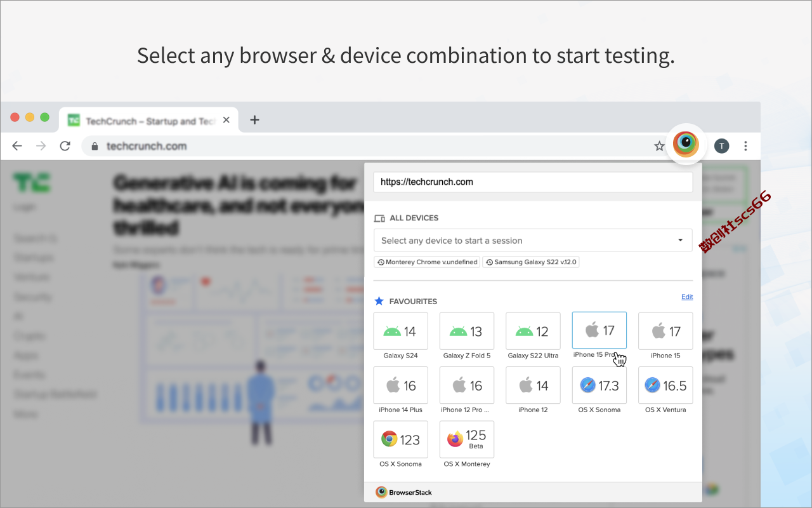Open Chrome's three-dot menu
812x508 pixels.
[745, 146]
